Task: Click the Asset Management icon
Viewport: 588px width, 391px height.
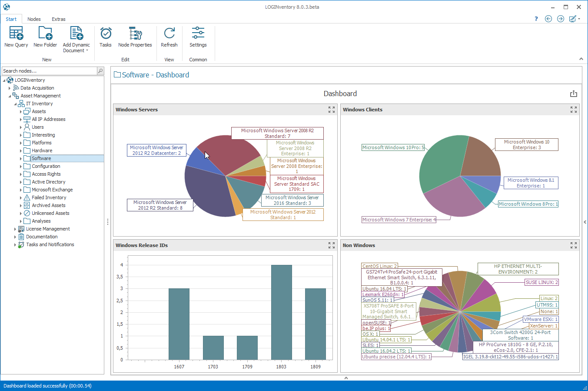Action: click(16, 96)
